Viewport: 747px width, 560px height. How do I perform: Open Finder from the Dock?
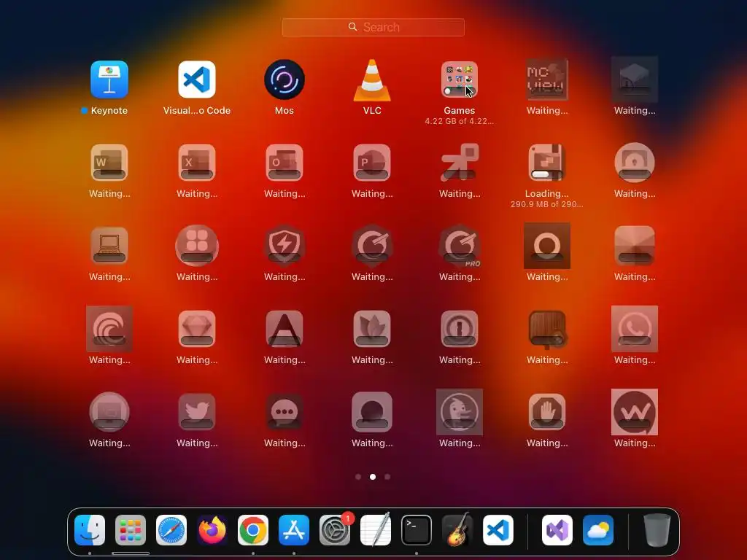tap(90, 530)
